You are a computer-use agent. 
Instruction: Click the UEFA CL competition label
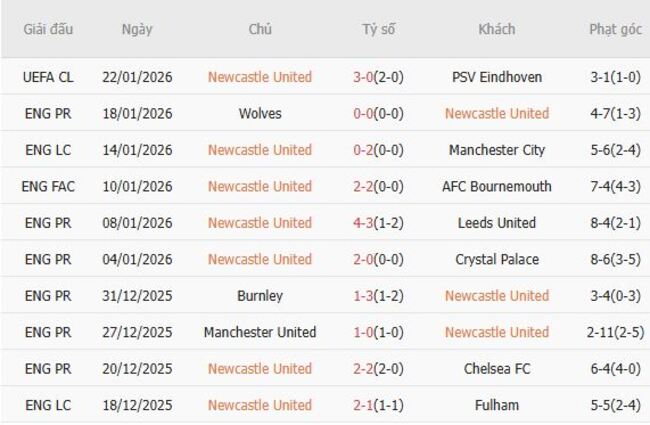pos(50,77)
